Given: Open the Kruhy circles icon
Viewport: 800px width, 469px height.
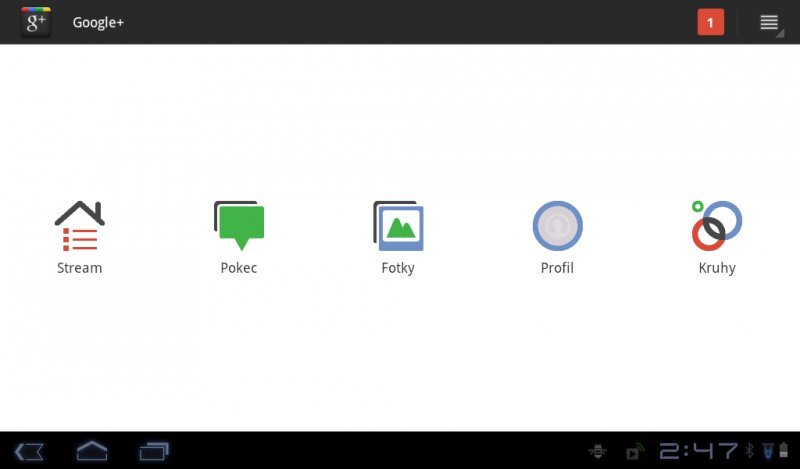Looking at the screenshot, I should tap(717, 226).
